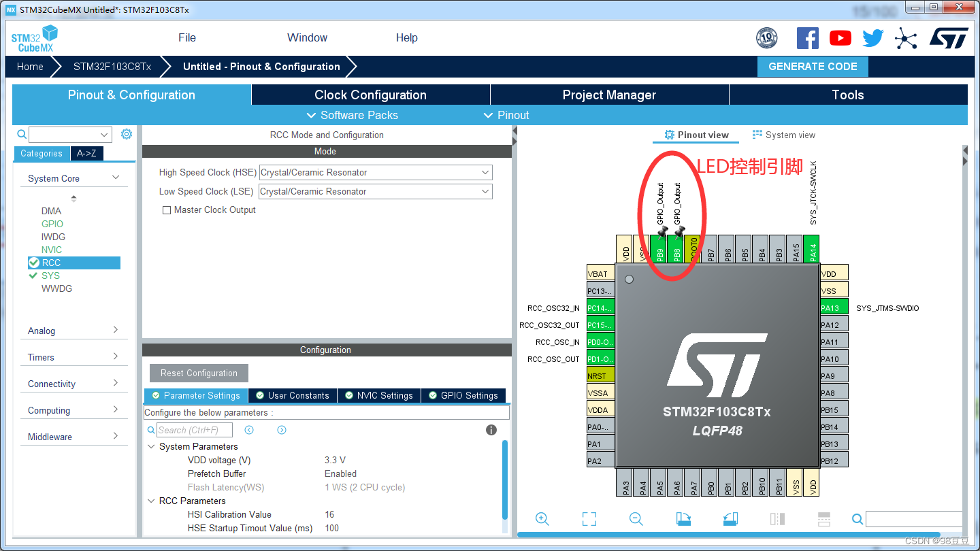Screen dimensions: 980x551
Task: Select SYS in System Core list
Action: pyautogui.click(x=50, y=275)
